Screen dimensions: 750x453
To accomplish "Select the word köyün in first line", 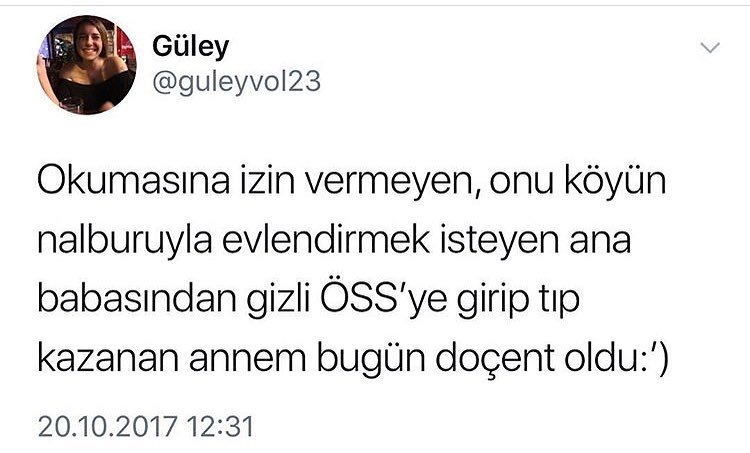I will pyautogui.click(x=615, y=183).
